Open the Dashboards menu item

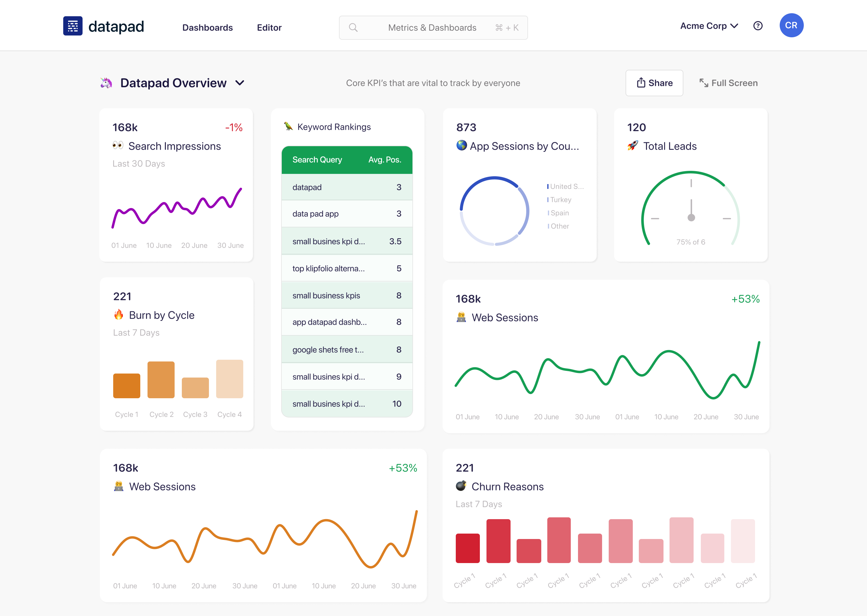tap(207, 27)
